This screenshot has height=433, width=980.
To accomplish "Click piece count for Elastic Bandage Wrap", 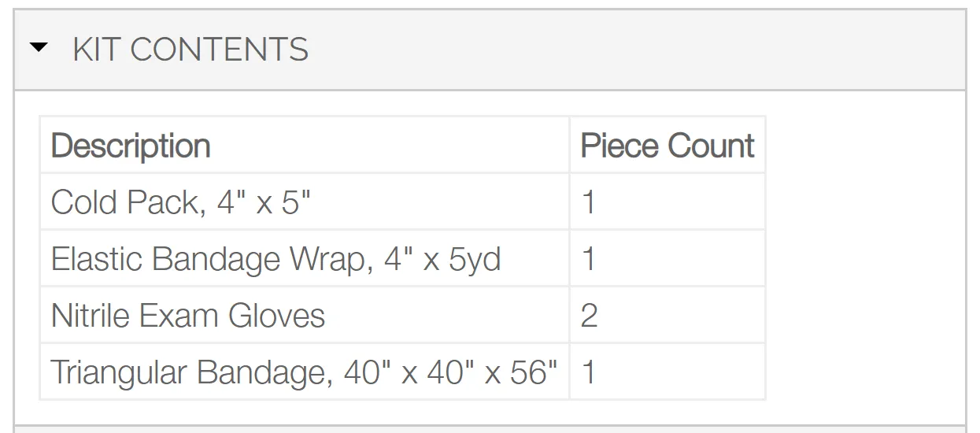I will point(668,259).
